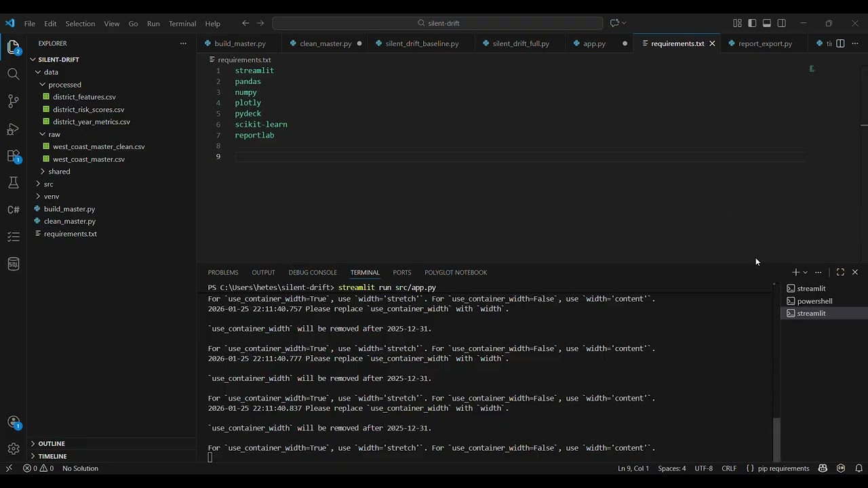Open the terminal launch profile dropdown
868x488 pixels.
tap(805, 272)
